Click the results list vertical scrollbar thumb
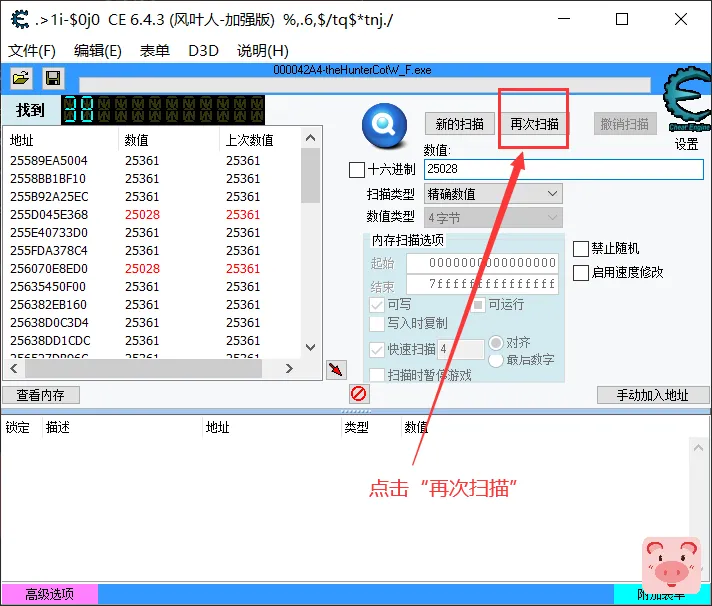712x606 pixels. 311,176
